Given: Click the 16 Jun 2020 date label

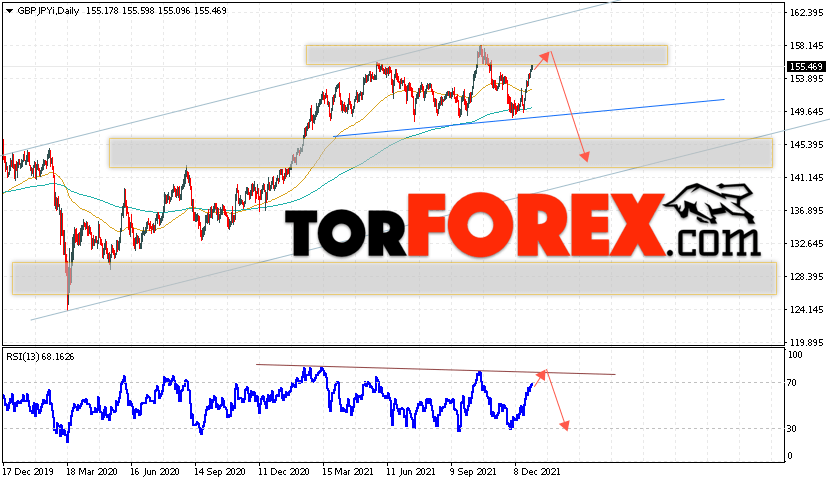Looking at the screenshot, I should (155, 471).
